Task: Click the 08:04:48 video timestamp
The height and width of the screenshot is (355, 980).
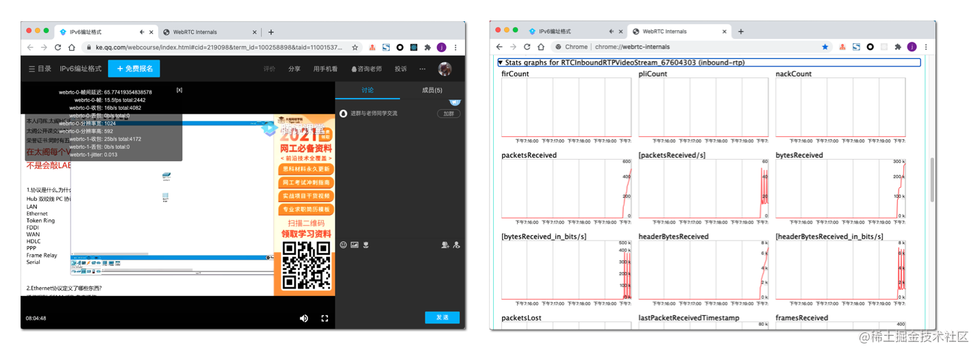Action: tap(36, 319)
